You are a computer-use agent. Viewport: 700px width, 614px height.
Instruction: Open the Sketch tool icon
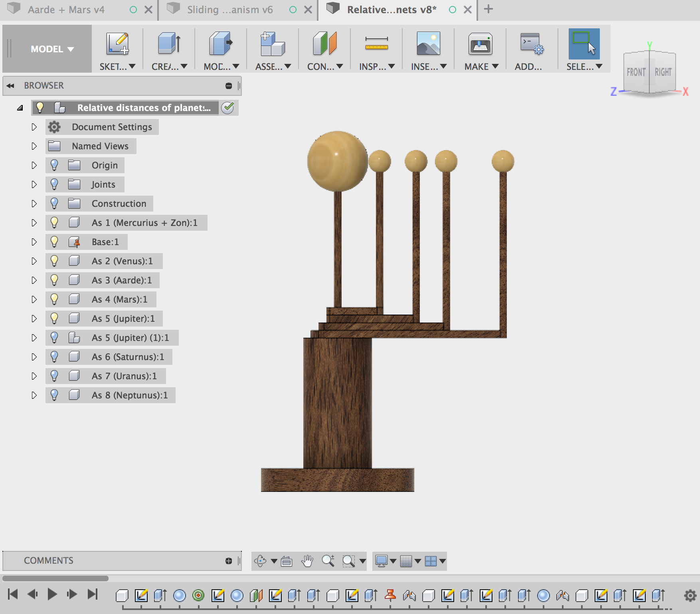[x=117, y=44]
